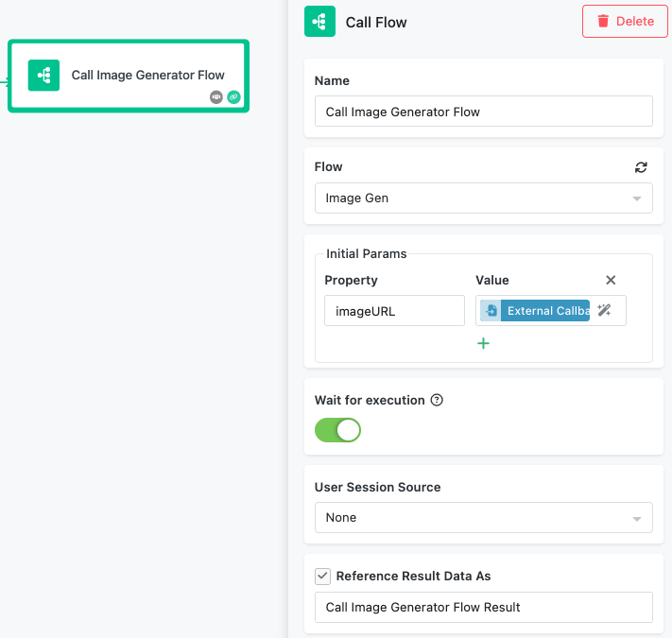The height and width of the screenshot is (638, 672).
Task: Delete this Call Flow node
Action: tap(625, 21)
